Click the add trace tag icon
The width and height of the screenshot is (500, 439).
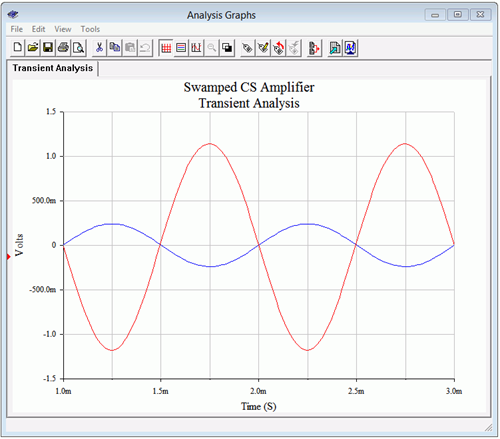pos(247,48)
